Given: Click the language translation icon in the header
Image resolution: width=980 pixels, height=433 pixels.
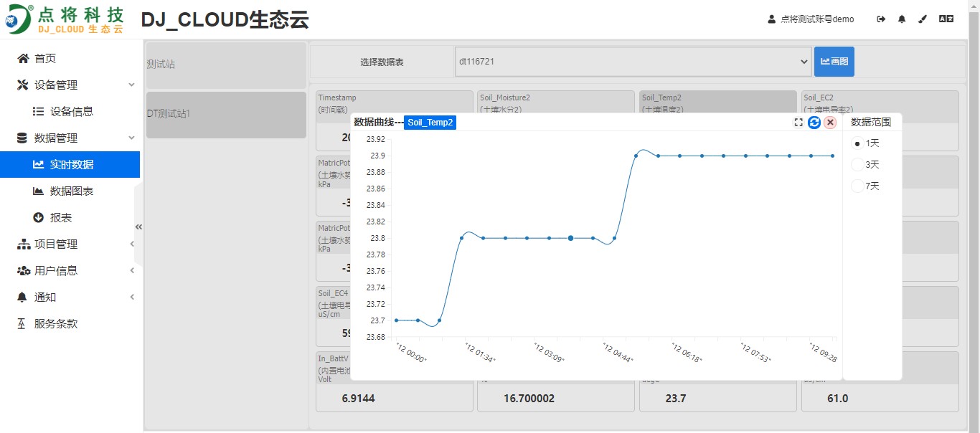Looking at the screenshot, I should [x=946, y=19].
